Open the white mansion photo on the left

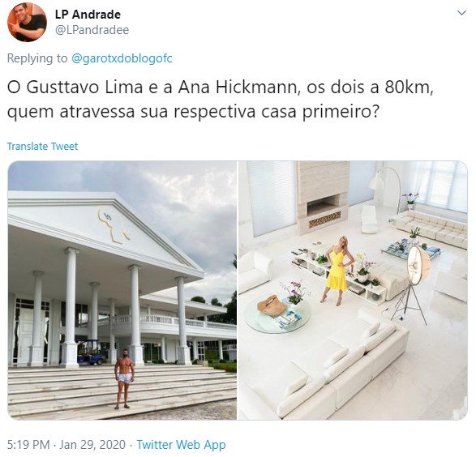[x=122, y=290]
